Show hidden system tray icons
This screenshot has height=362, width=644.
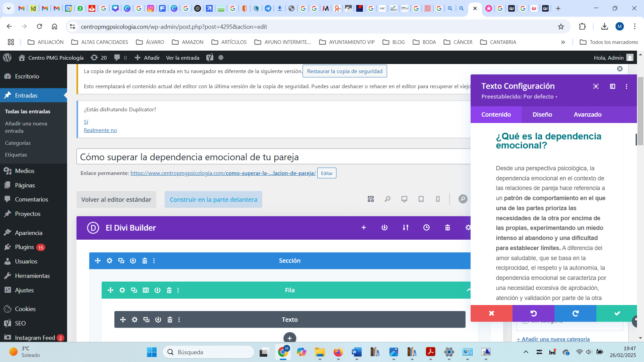[526, 352]
